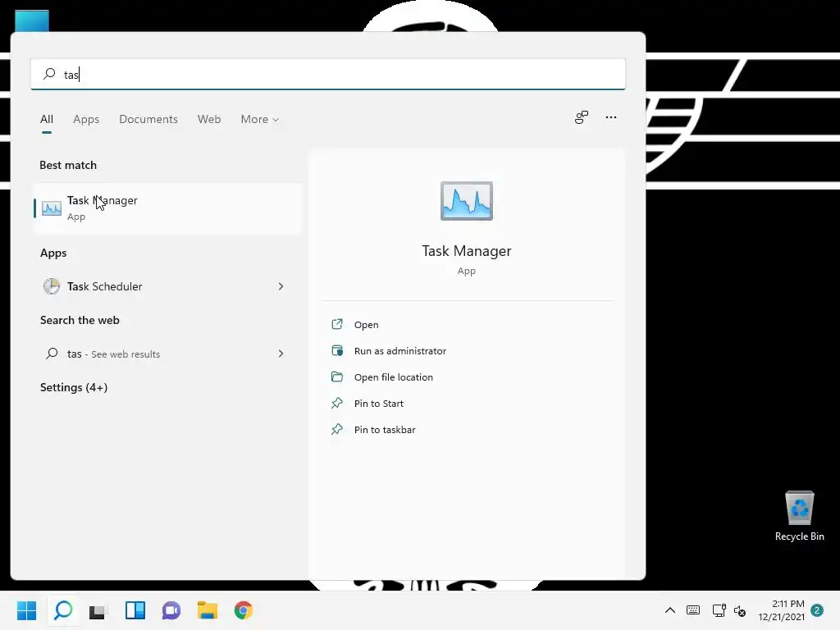Click the taskbar Search icon
This screenshot has width=840, height=630.
[63, 610]
